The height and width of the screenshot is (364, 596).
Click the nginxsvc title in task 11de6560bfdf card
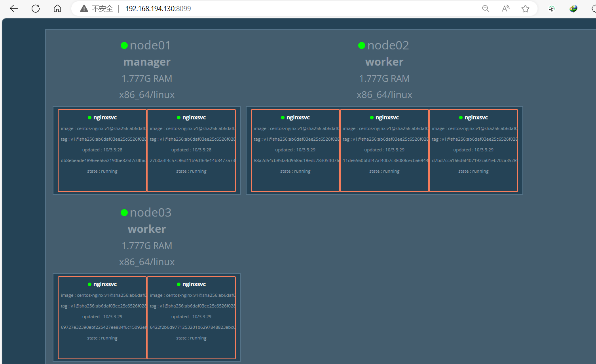pyautogui.click(x=387, y=117)
